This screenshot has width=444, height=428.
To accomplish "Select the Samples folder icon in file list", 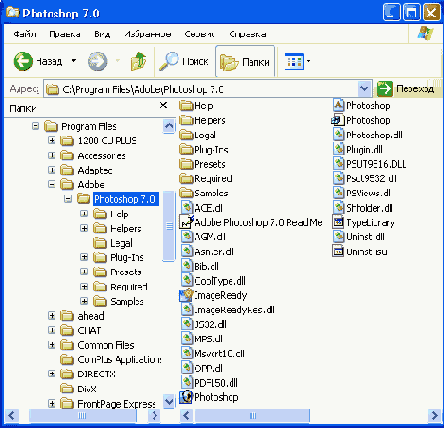I will (x=186, y=193).
